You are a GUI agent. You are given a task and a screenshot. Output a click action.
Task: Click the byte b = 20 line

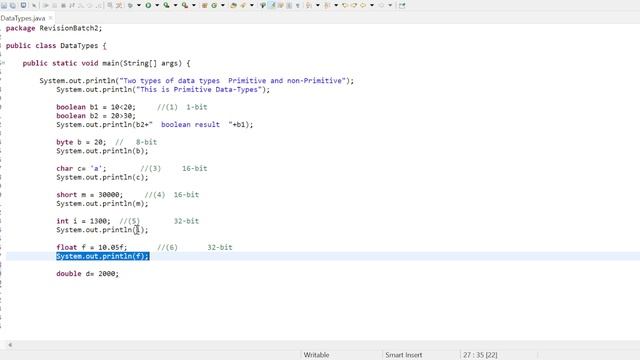pyautogui.click(x=81, y=142)
